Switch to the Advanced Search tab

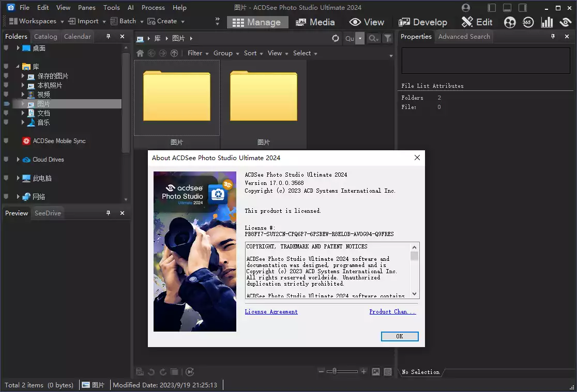click(464, 36)
